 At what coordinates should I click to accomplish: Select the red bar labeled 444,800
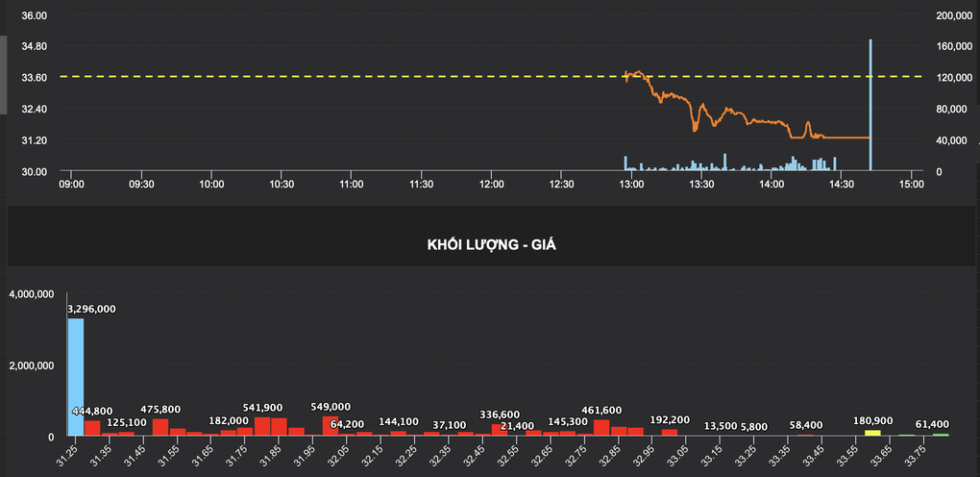tap(92, 428)
